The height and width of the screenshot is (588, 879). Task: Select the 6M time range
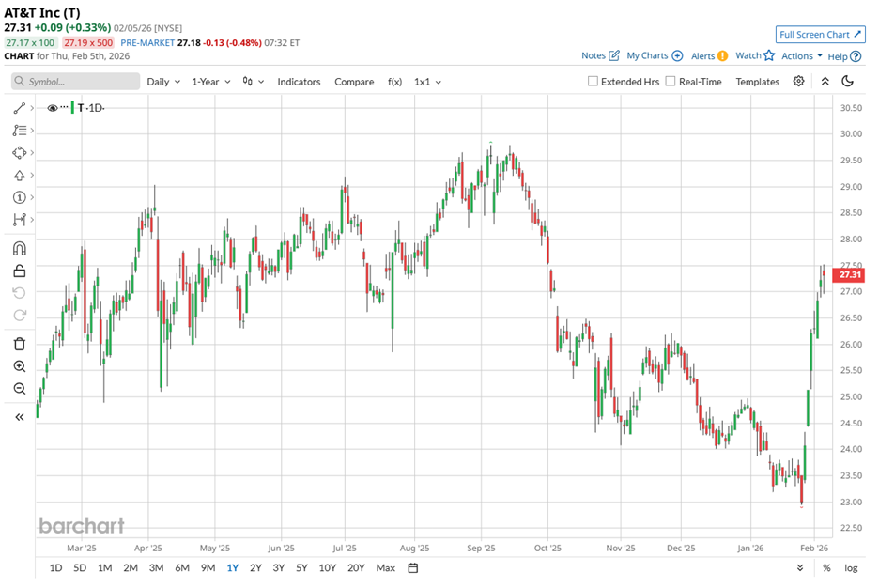point(182,568)
